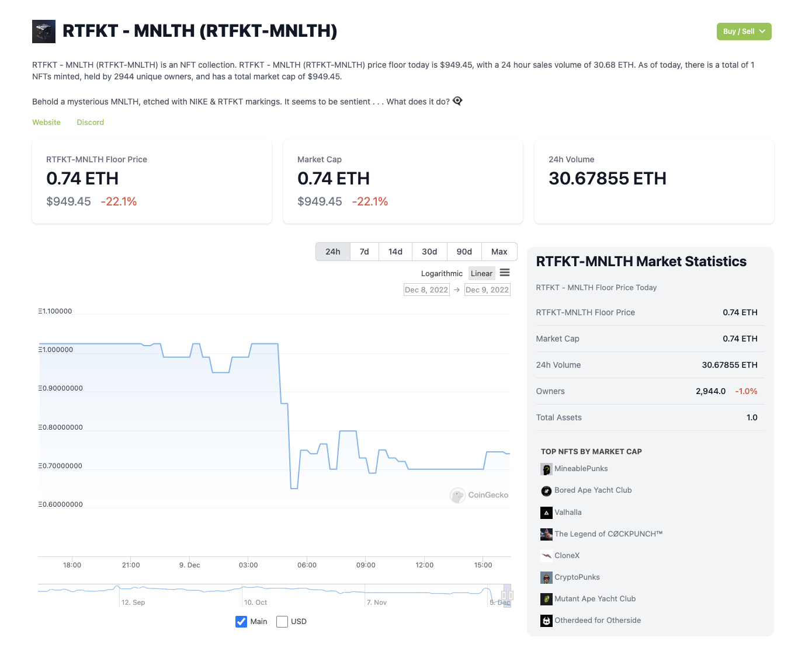The image size is (812, 662).
Task: Open CryptoPunks collection link
Action: tap(577, 577)
